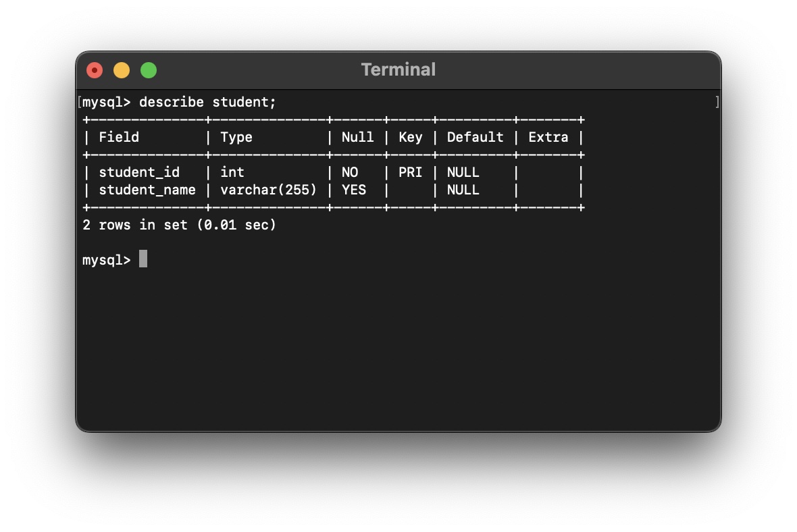The height and width of the screenshot is (532, 797).
Task: Click the blinking terminal cursor
Action: (x=143, y=259)
